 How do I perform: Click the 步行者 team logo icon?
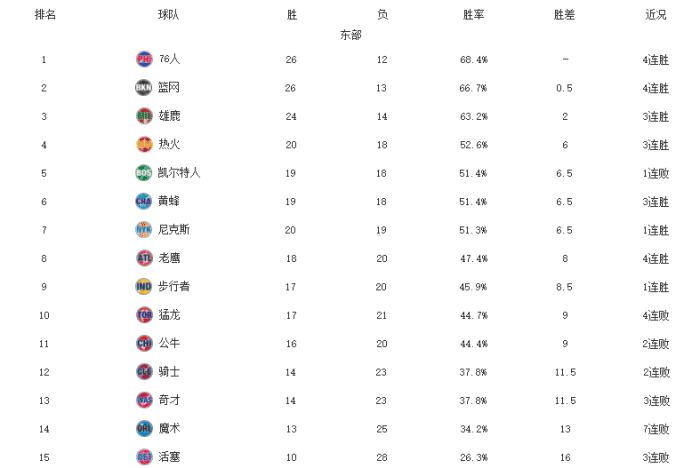144,286
